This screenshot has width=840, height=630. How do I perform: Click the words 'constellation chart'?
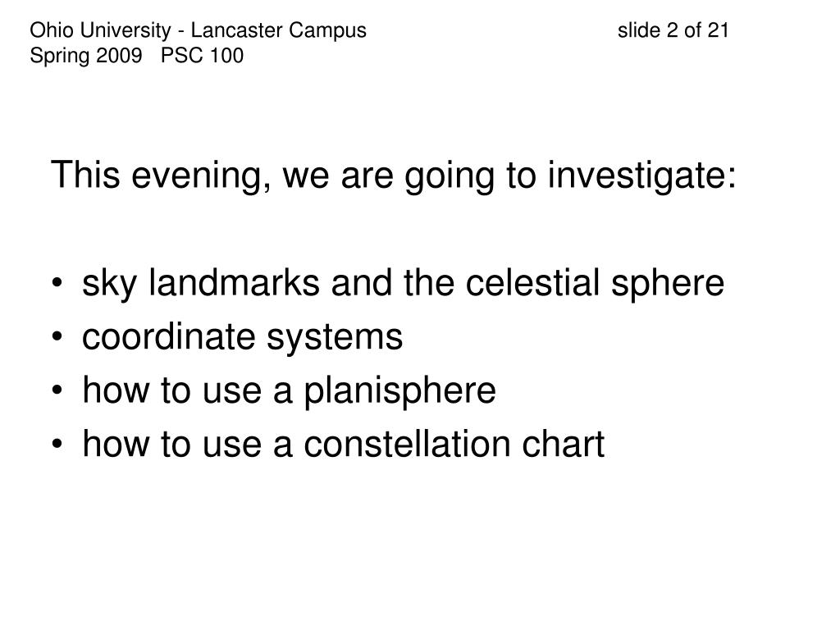(454, 444)
